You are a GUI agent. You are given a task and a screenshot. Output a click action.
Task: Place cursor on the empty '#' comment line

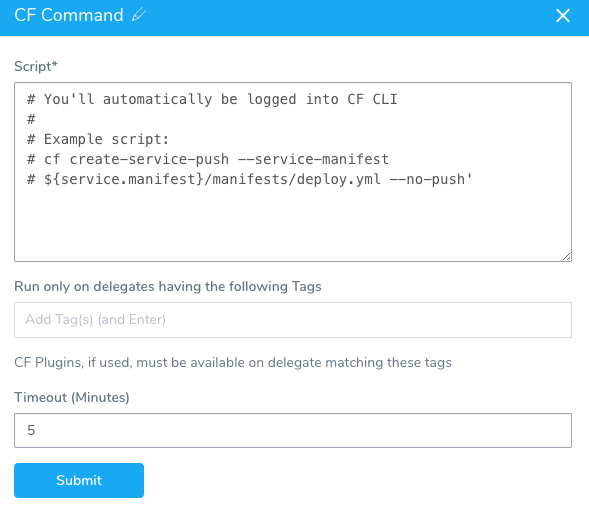click(x=32, y=119)
